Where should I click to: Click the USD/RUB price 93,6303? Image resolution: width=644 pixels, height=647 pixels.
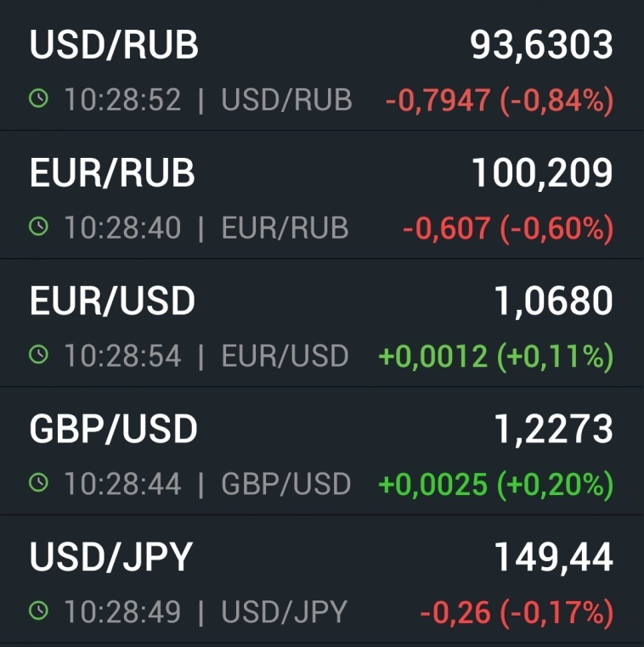point(541,46)
